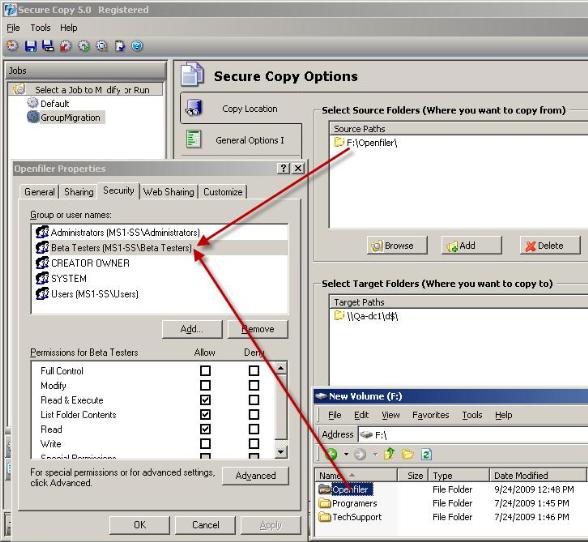Click the document export toolbar icon
This screenshot has width=588, height=542.
point(120,46)
